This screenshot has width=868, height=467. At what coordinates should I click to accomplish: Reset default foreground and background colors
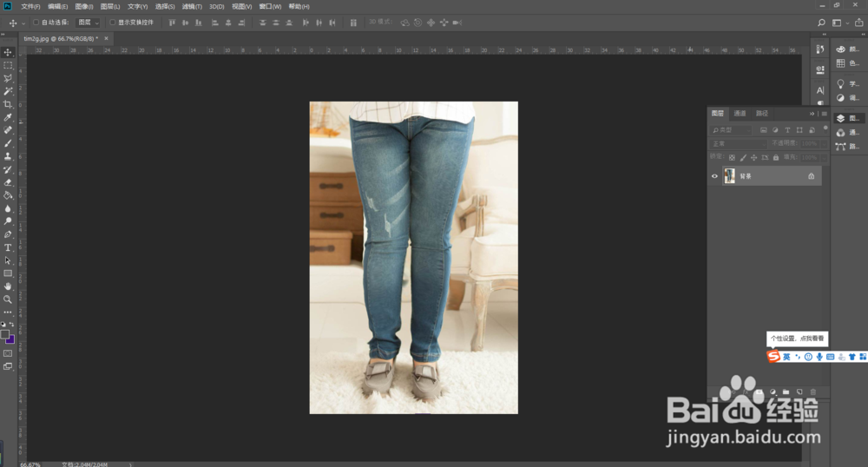[3, 325]
